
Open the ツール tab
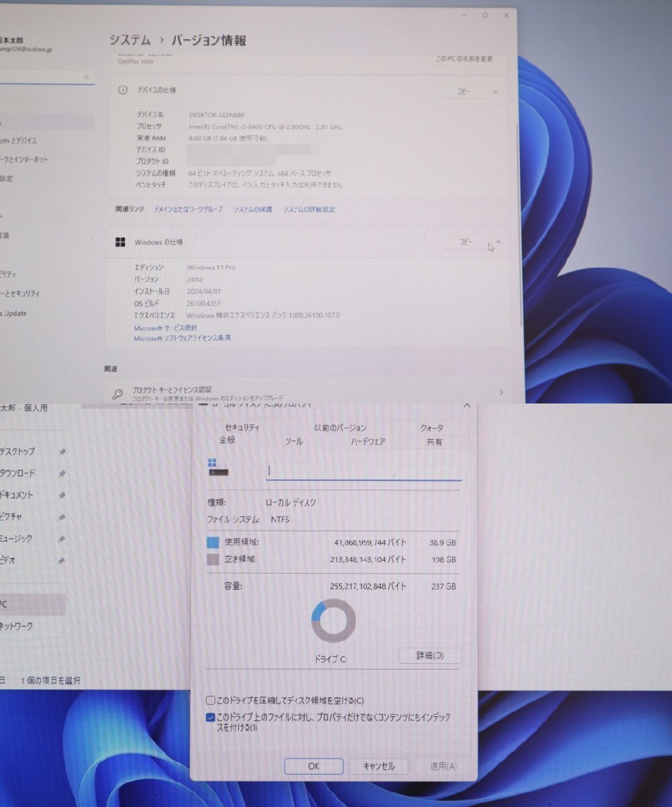(x=294, y=442)
